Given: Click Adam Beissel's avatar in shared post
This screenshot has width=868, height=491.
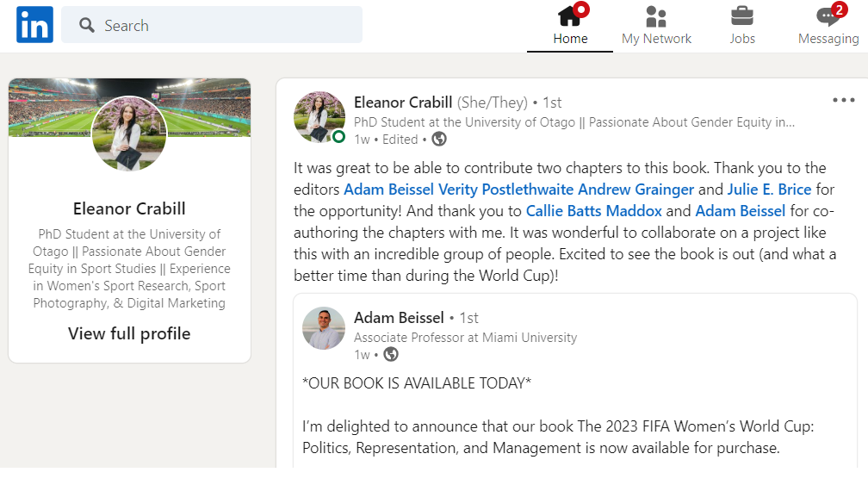Looking at the screenshot, I should pos(324,328).
